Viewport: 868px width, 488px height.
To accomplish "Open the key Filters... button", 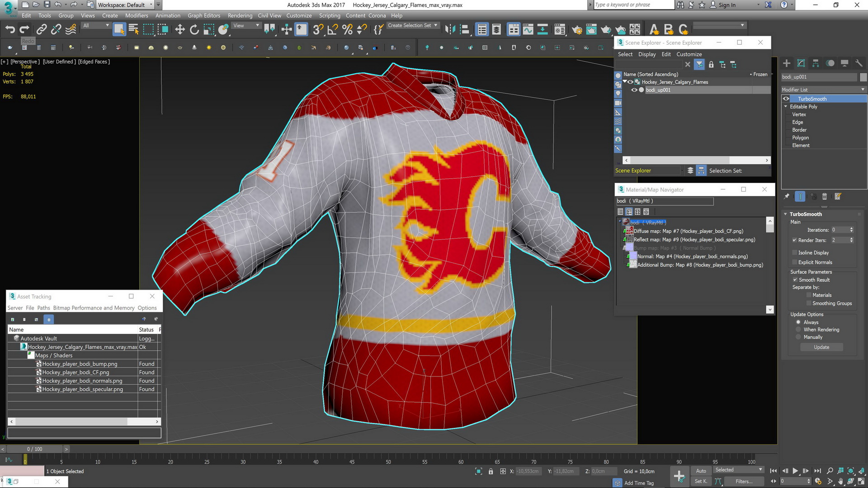I will coord(744,481).
